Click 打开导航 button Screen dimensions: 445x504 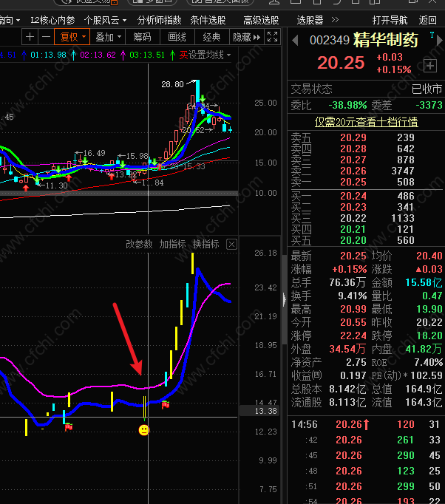(x=390, y=20)
